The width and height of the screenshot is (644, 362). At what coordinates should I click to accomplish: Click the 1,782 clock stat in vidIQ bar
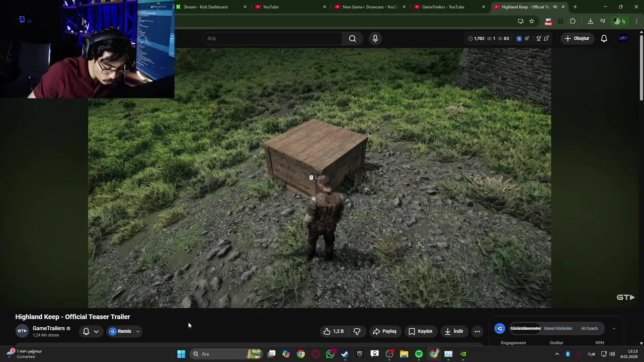pyautogui.click(x=476, y=38)
